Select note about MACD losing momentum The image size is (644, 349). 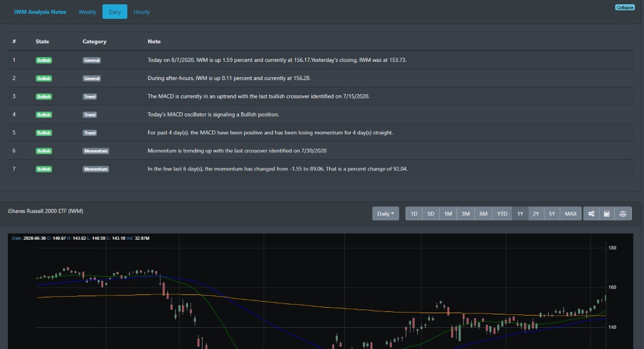[270, 132]
